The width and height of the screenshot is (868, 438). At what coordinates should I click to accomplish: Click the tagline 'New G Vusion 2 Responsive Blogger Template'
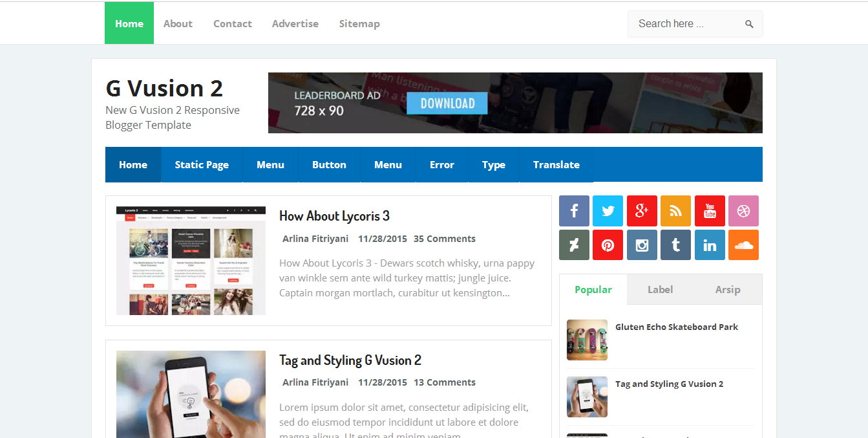click(173, 118)
